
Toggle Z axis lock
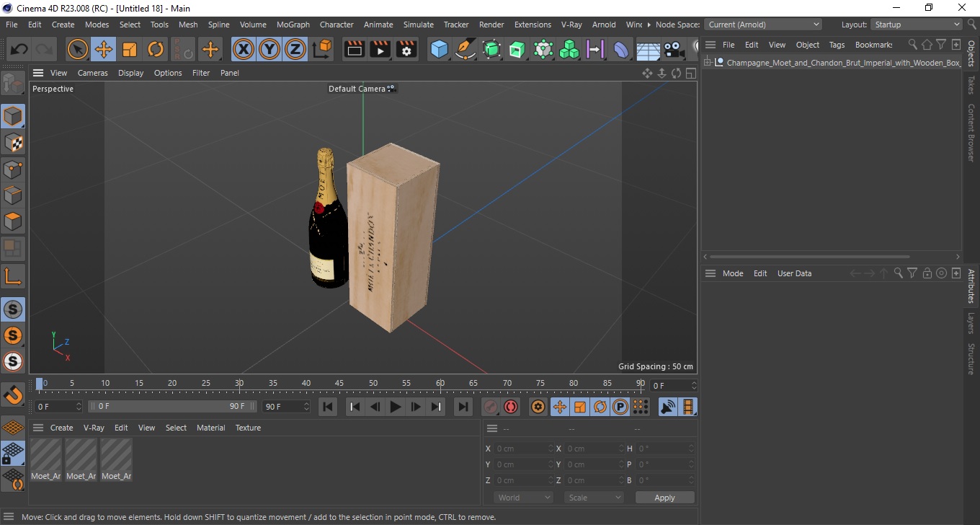point(295,50)
